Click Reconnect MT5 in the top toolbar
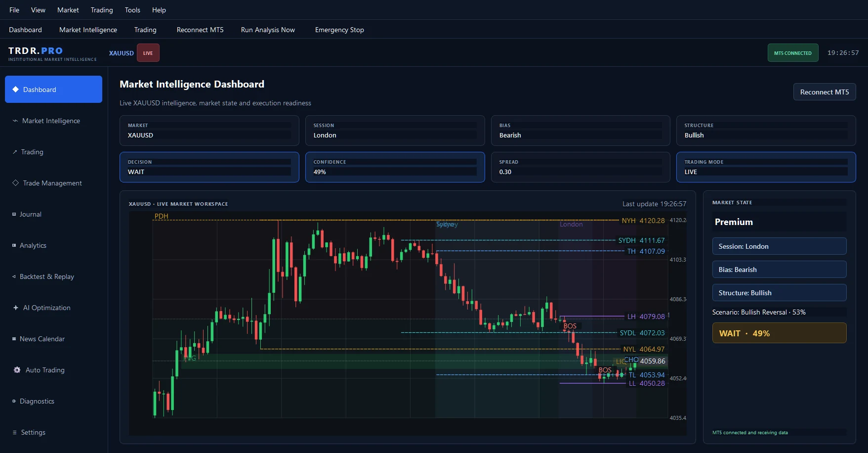The height and width of the screenshot is (453, 868). click(200, 30)
